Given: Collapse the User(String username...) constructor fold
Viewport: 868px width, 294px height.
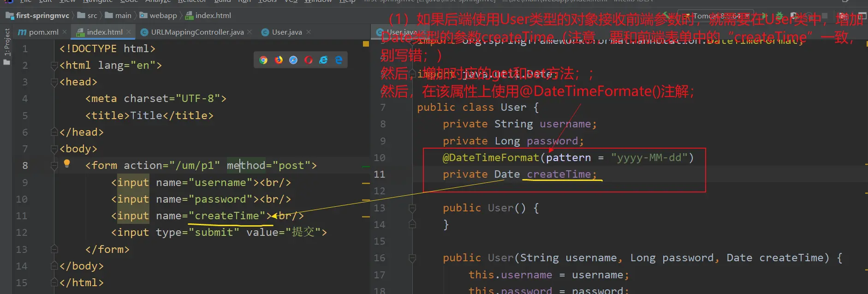Looking at the screenshot, I should 412,258.
